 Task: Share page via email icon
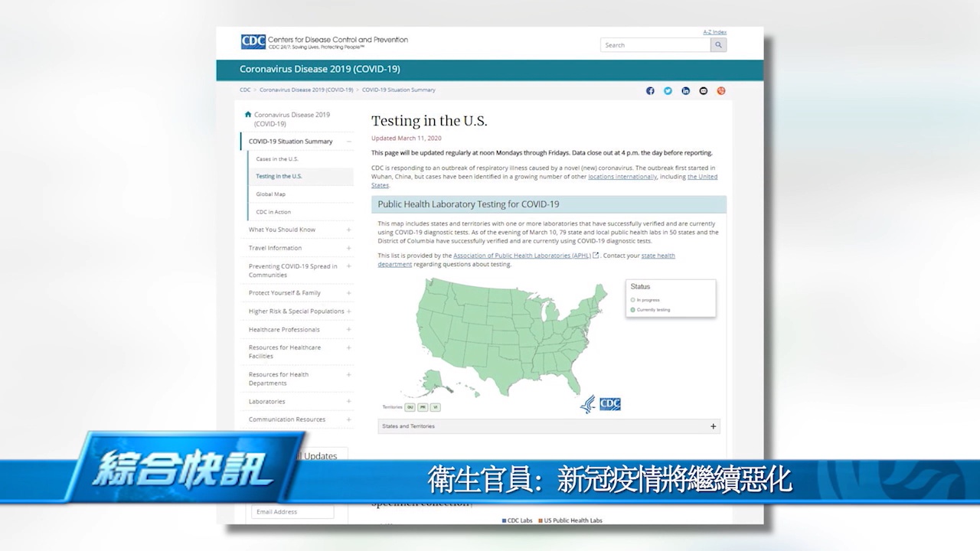coord(703,90)
